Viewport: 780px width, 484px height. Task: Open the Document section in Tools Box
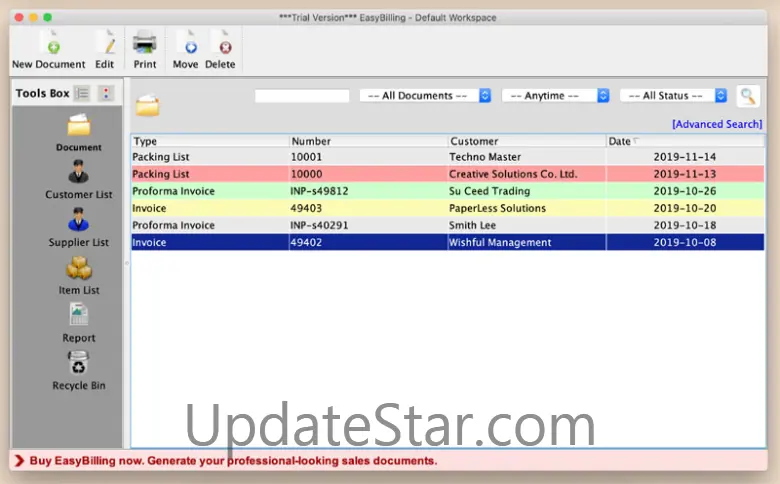coord(79,132)
